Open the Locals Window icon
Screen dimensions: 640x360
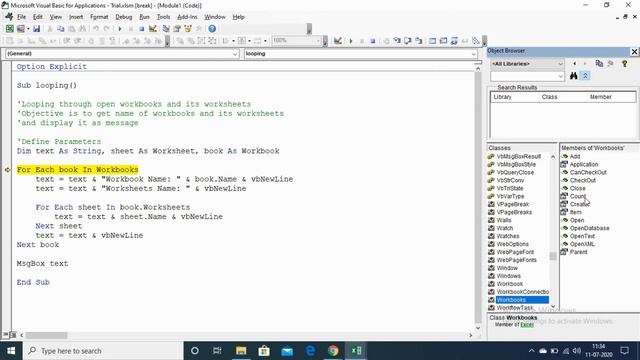[432, 41]
